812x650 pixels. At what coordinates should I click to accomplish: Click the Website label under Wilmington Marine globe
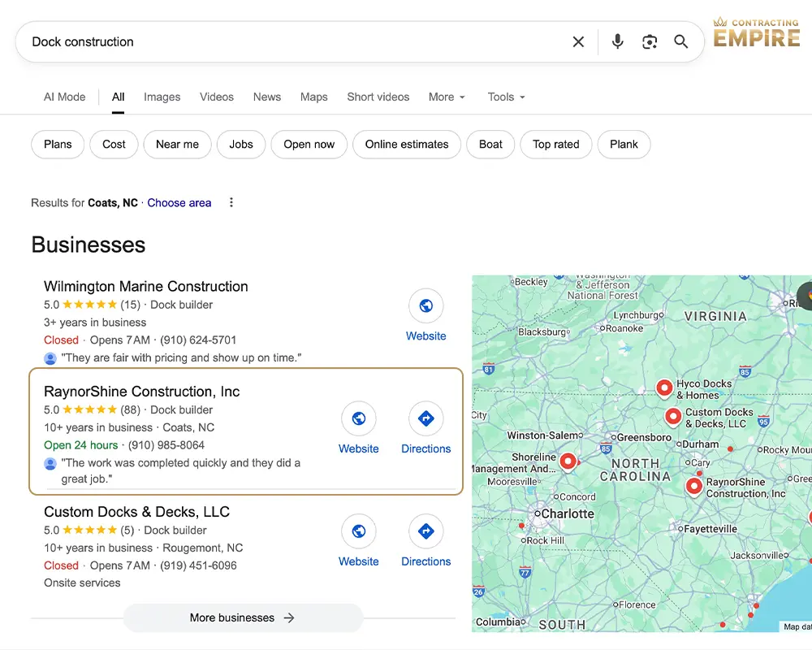[425, 336]
